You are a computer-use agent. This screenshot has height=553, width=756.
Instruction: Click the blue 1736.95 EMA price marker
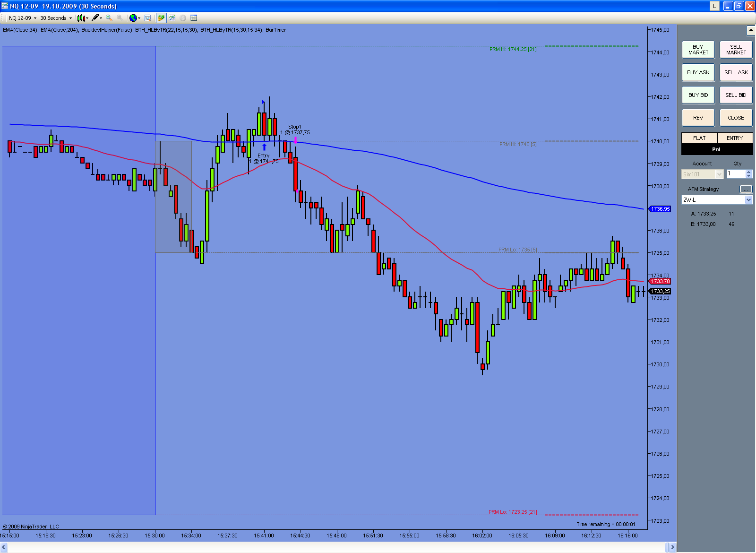pos(660,209)
